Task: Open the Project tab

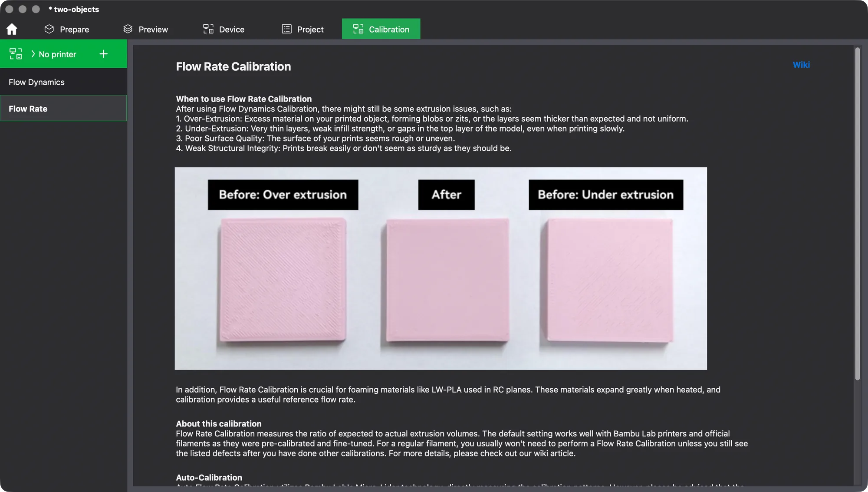Action: tap(303, 29)
